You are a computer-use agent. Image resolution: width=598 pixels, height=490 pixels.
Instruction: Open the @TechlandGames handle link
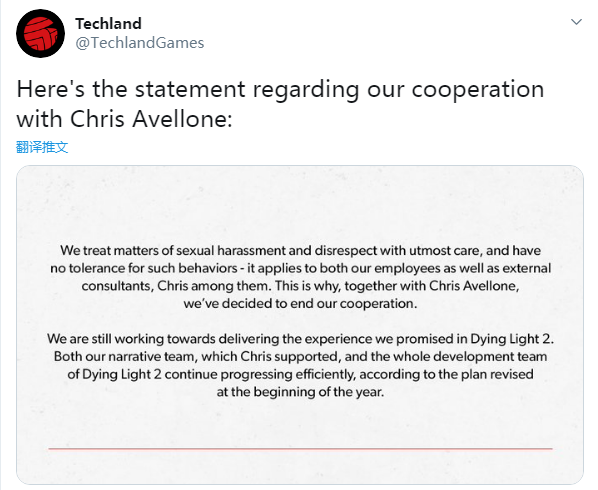tap(140, 43)
